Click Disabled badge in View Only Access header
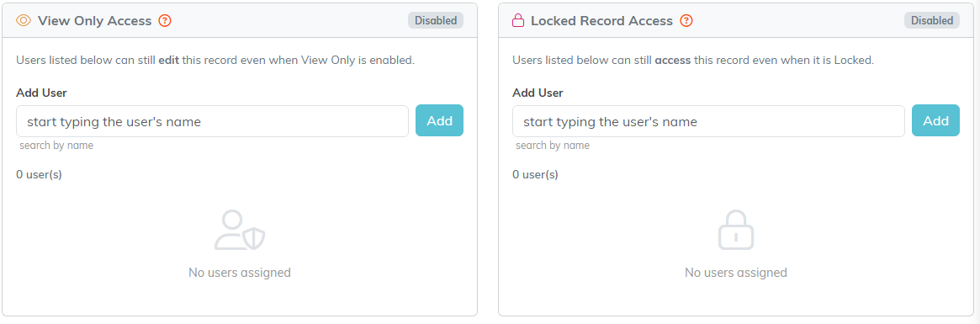 436,21
